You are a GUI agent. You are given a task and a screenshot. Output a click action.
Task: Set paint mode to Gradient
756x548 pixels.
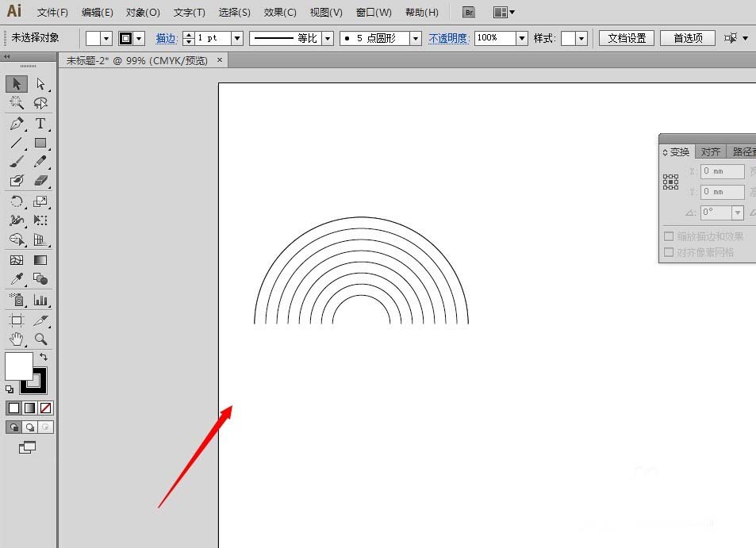click(29, 408)
